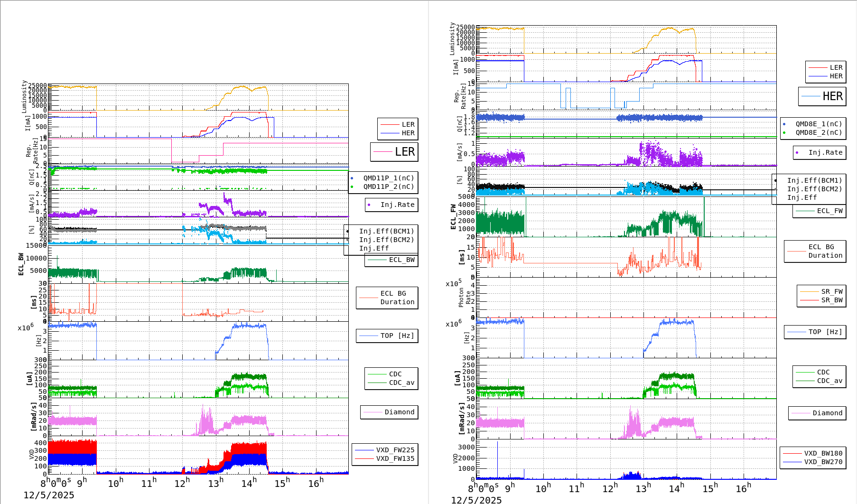Click the green dot marker beside QMD8E_2(nC)
The height and width of the screenshot is (504, 857).
(x=784, y=133)
